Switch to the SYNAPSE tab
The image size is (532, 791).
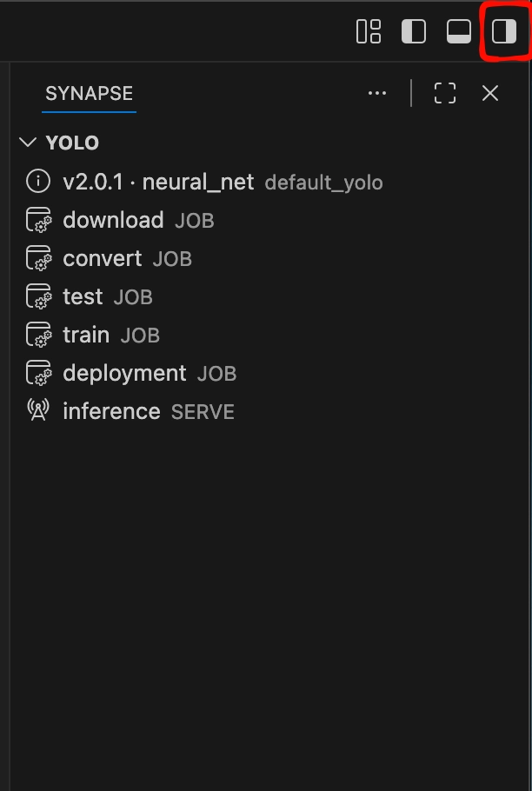pos(90,93)
